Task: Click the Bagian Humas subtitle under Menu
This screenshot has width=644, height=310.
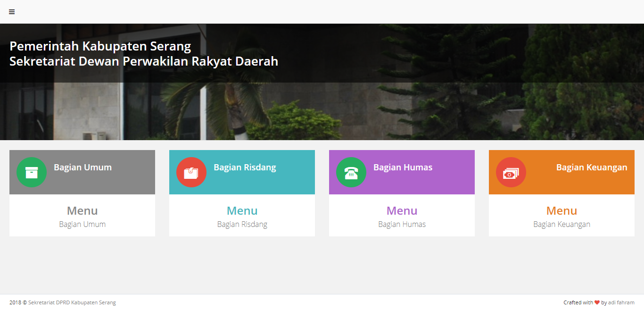Action: 402,225
